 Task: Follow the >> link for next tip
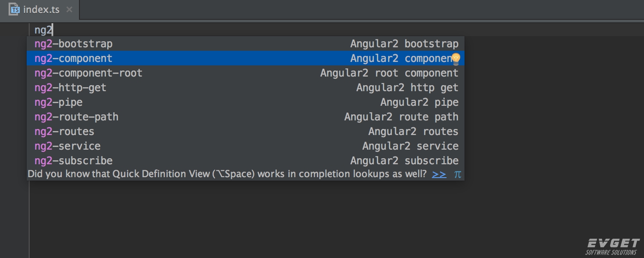point(439,174)
